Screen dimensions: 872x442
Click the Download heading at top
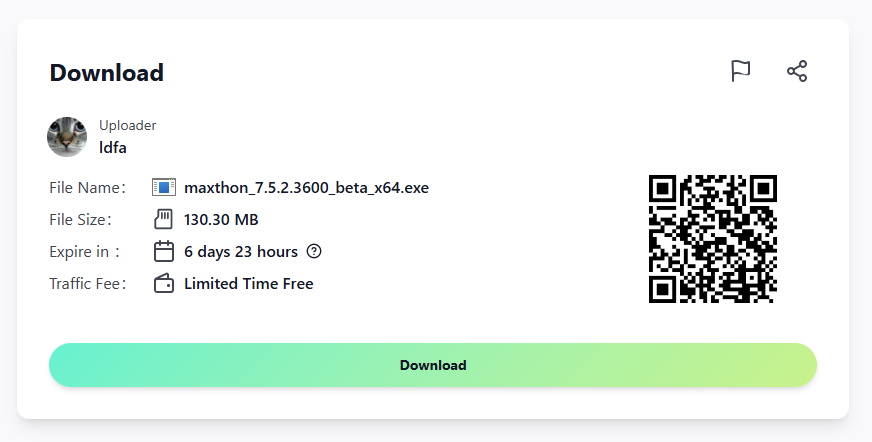coord(106,73)
